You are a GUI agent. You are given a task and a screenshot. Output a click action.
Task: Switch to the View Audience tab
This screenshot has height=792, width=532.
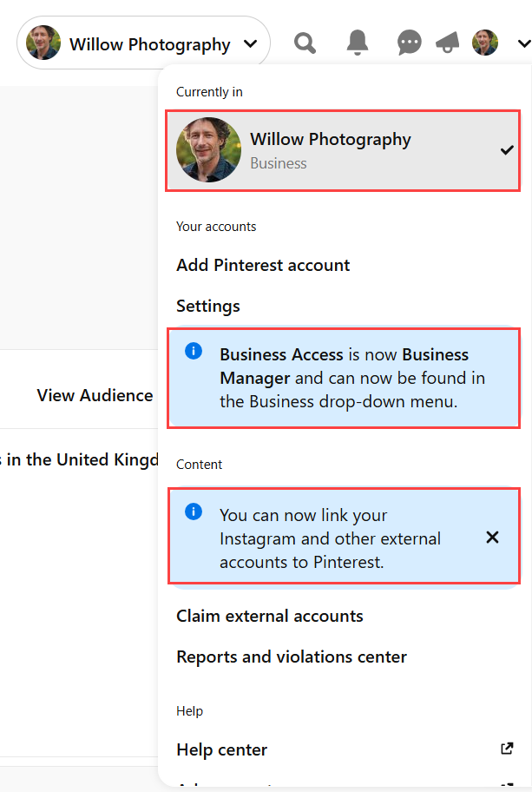[95, 395]
